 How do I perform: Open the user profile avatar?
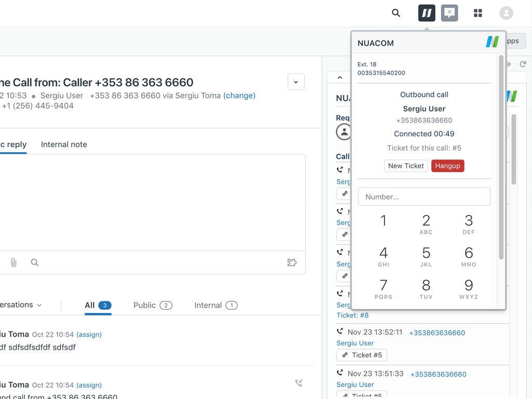point(506,13)
